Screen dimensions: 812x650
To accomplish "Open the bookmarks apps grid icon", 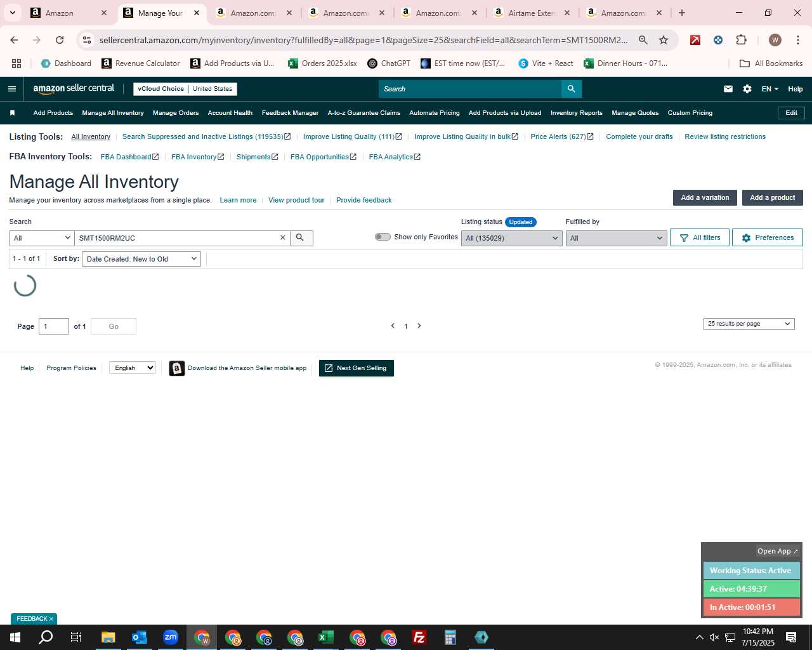I will coord(16,63).
